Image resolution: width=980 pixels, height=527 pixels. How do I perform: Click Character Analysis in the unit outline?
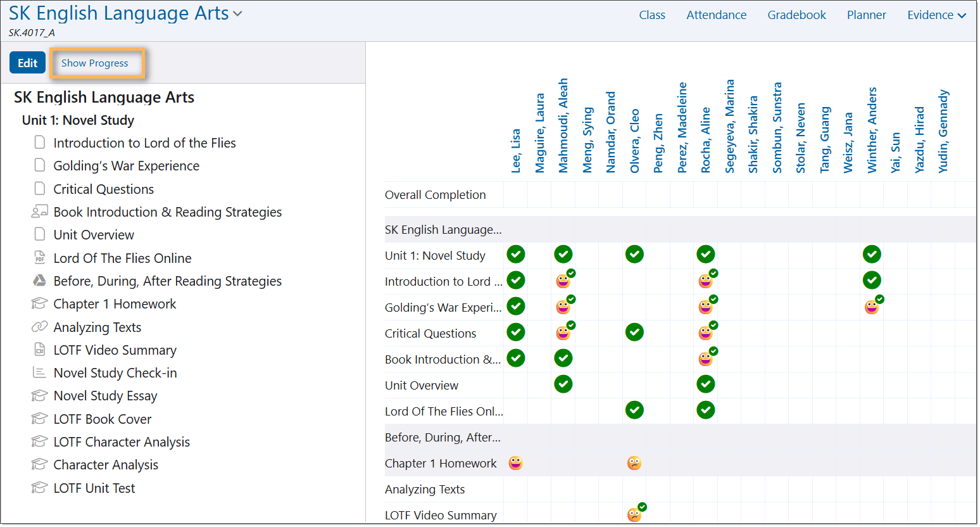(106, 464)
